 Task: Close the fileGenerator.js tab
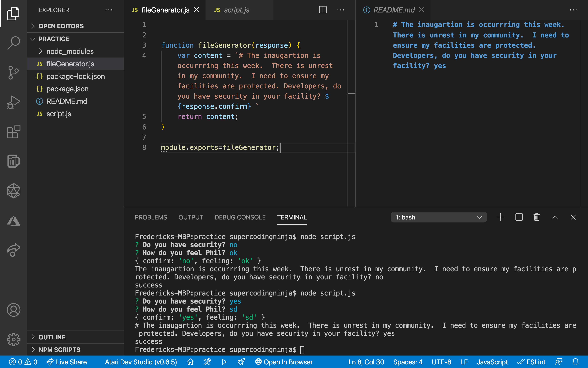[x=196, y=10]
